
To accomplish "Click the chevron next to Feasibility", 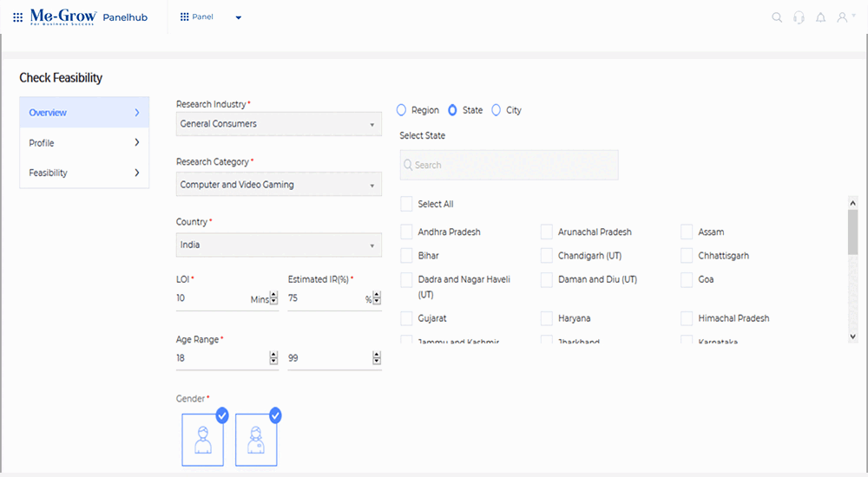I will click(137, 173).
